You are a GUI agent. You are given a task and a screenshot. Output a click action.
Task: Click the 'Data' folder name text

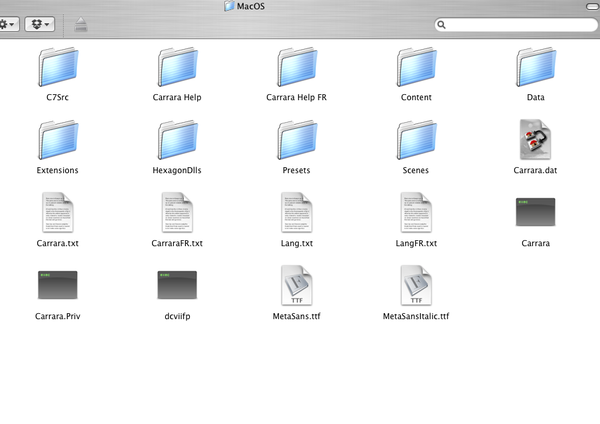pyautogui.click(x=535, y=98)
